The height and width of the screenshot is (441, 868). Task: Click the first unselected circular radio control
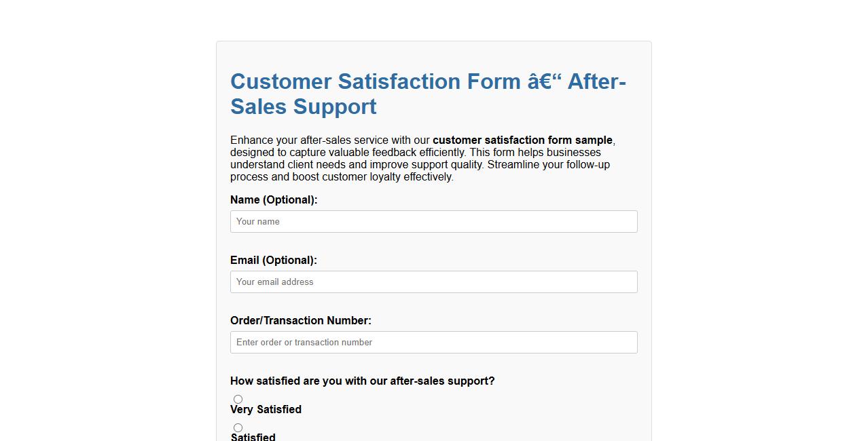point(238,399)
